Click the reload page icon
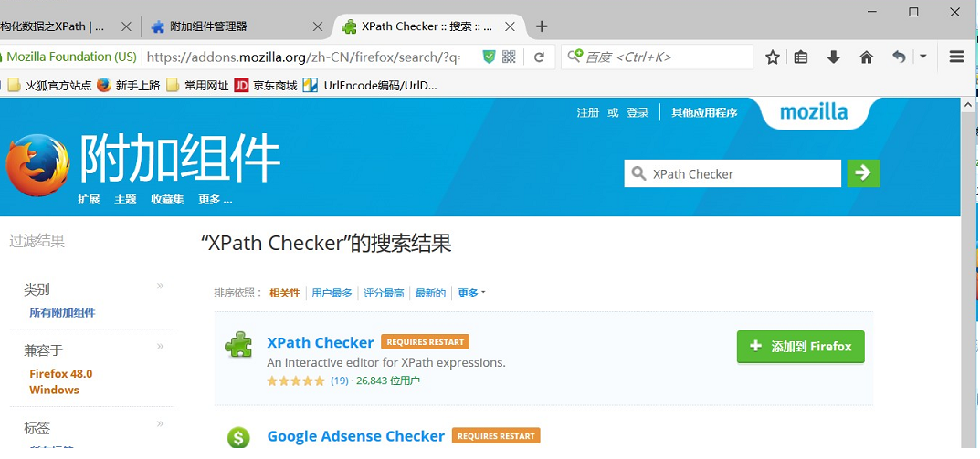Screen dimensions: 980x459 coord(540,57)
